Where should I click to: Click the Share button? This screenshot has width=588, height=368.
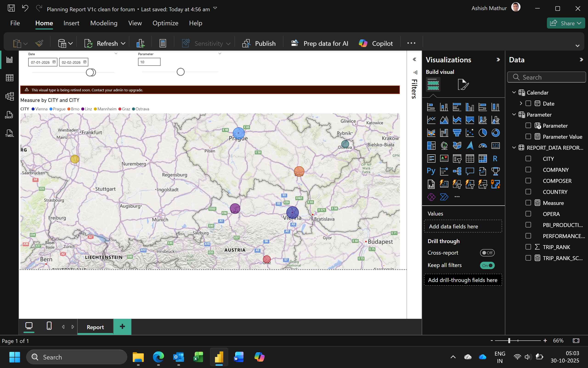(566, 23)
